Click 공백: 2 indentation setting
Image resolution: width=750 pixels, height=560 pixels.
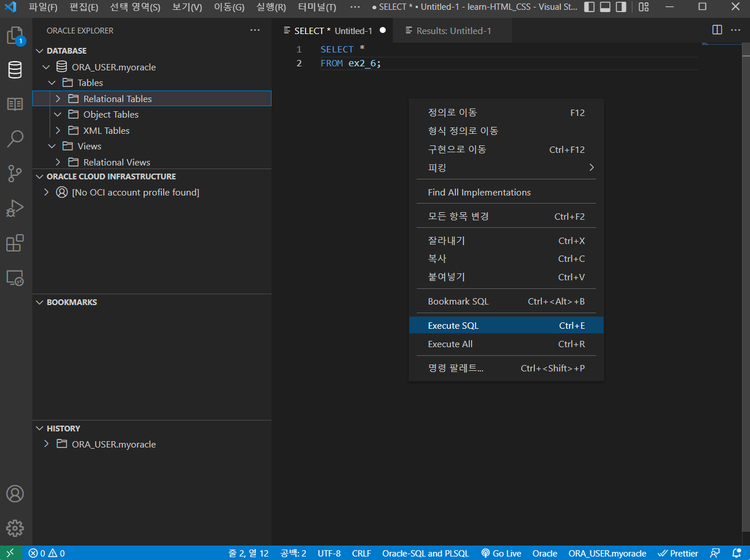click(x=293, y=553)
